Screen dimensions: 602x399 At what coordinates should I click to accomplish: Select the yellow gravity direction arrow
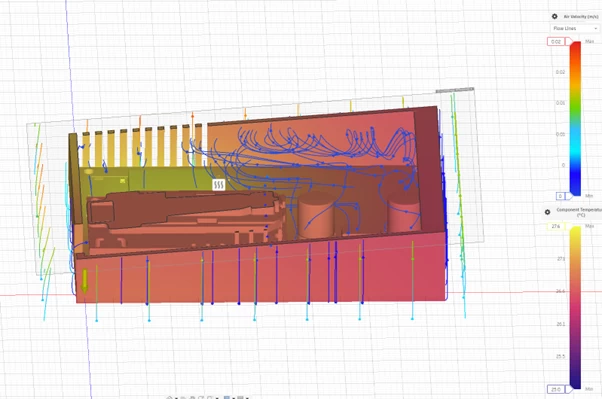pyautogui.click(x=84, y=281)
